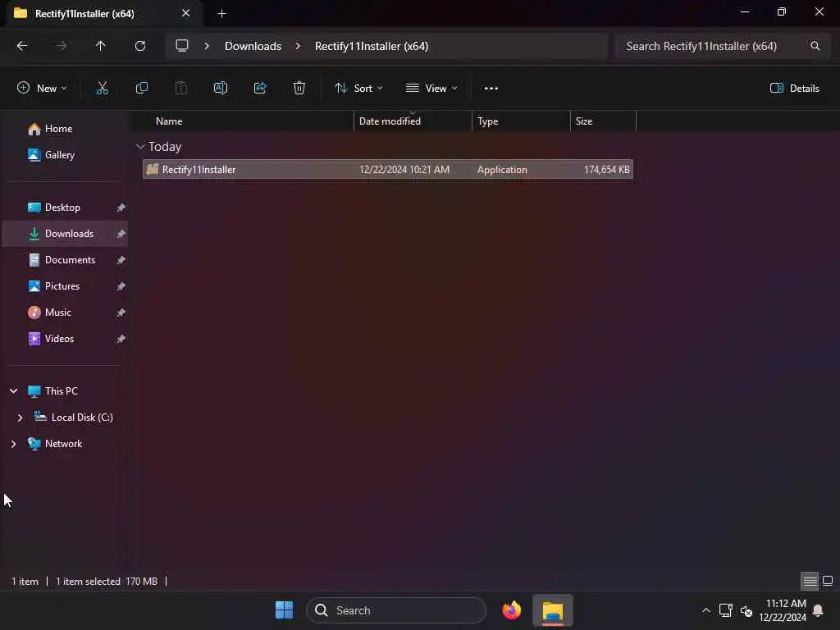Toggle the Details pane

(x=794, y=89)
